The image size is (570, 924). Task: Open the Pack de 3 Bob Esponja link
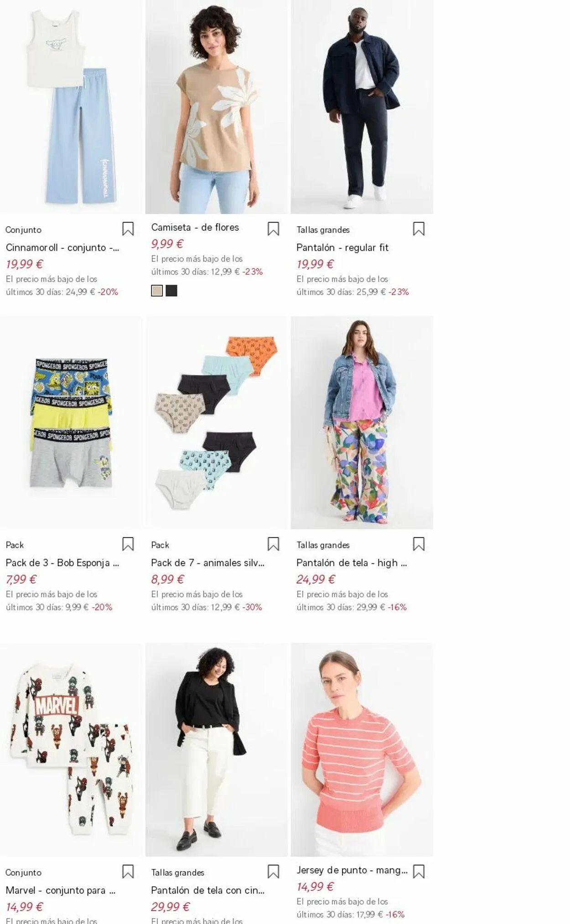click(62, 563)
